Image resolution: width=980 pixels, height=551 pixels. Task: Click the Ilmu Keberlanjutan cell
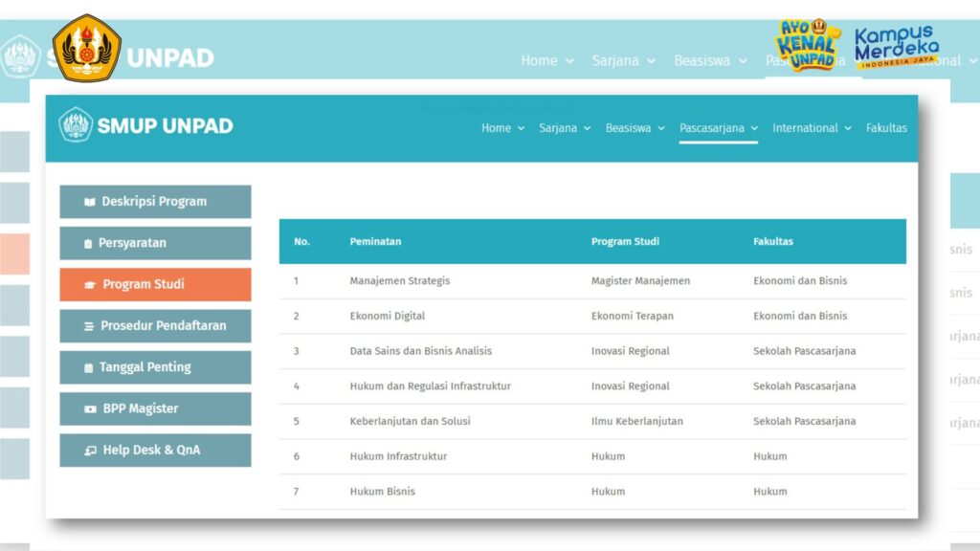tap(637, 421)
